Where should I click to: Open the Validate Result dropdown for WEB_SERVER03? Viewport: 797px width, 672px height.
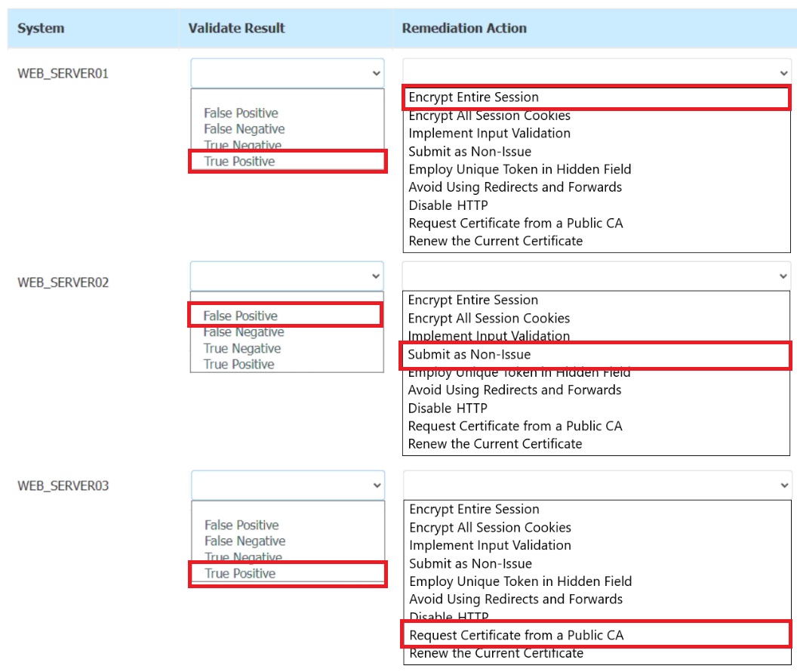pos(287,485)
